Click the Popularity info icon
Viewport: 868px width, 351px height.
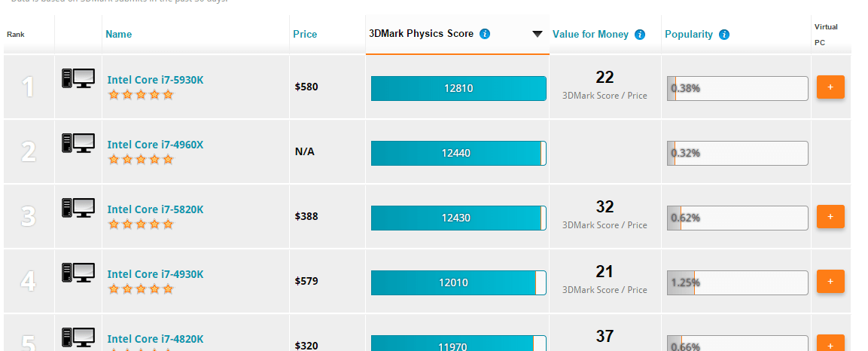724,35
